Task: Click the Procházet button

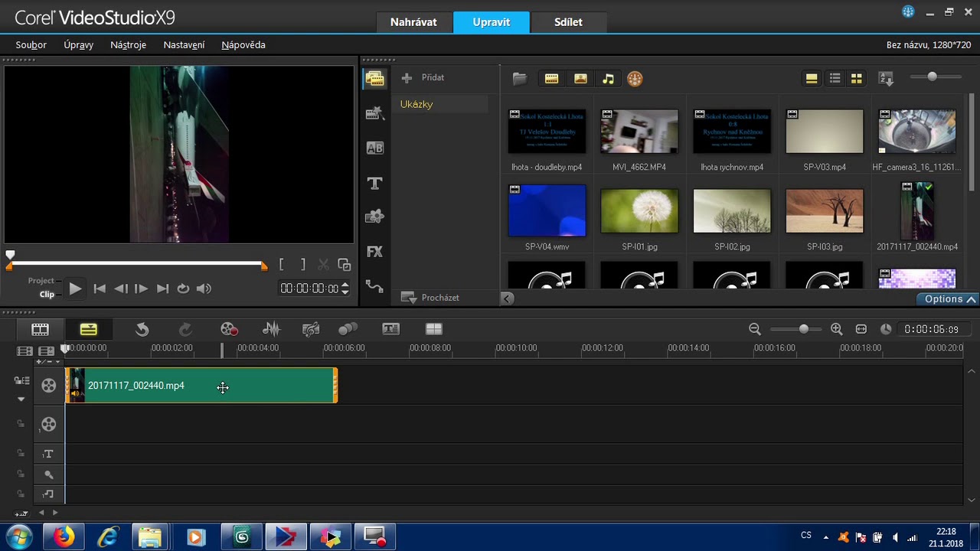Action: 431,298
